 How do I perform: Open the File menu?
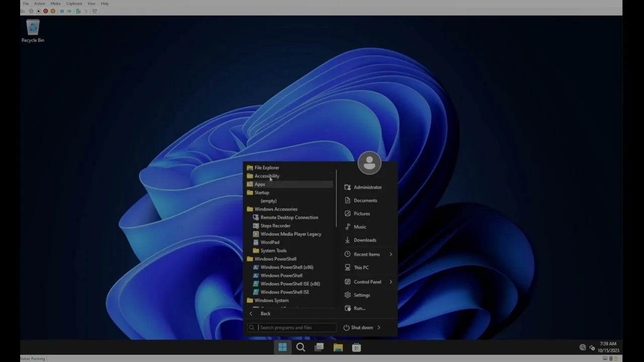(26, 4)
